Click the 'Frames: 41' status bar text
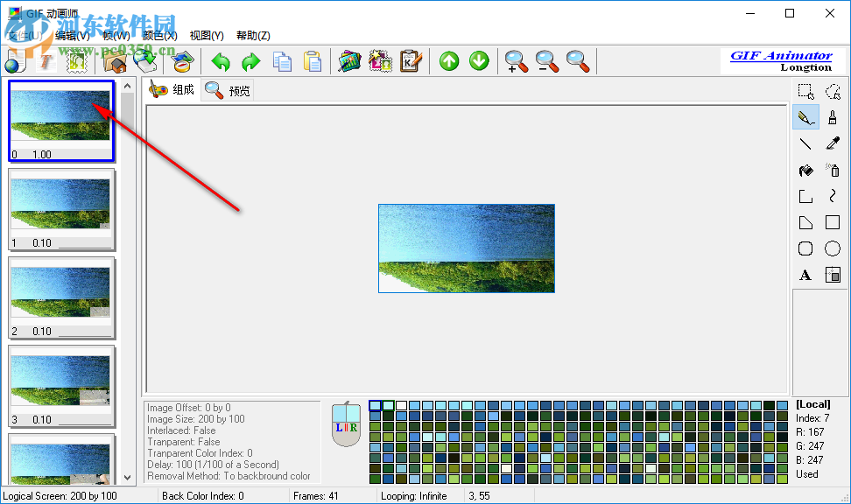 tap(316, 496)
